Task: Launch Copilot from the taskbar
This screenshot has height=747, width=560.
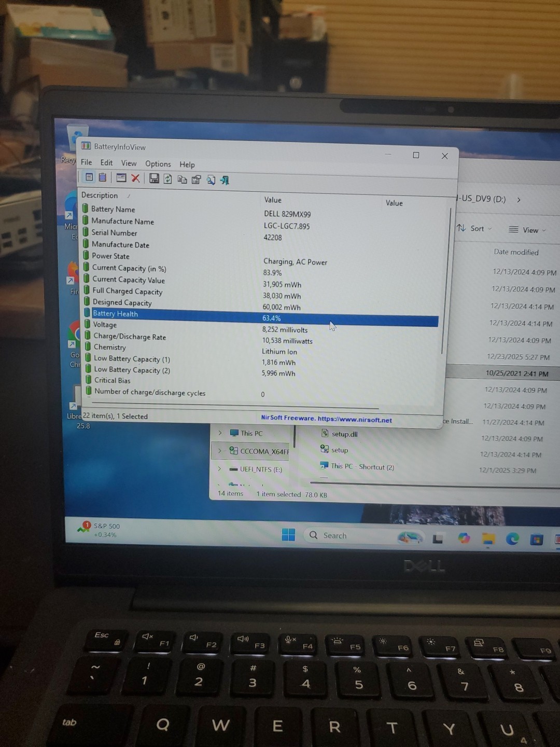Action: click(x=464, y=538)
